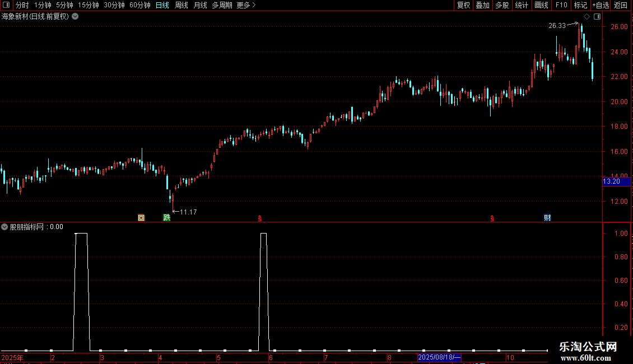
Task: Add stock via +自选 button
Action: (x=601, y=5)
